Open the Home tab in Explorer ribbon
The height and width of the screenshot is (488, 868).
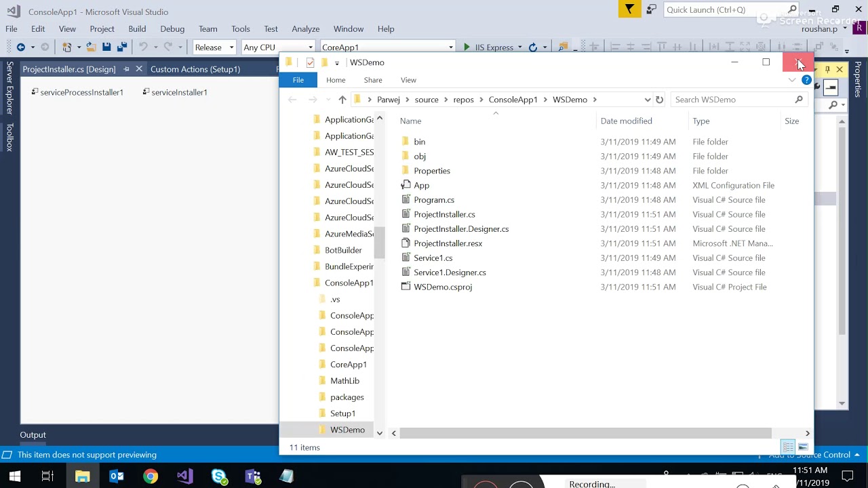tap(336, 80)
